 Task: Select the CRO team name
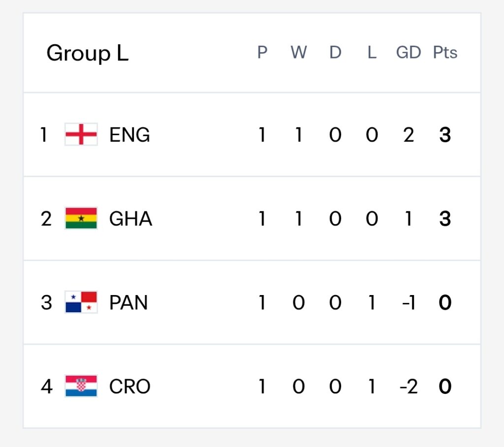click(x=130, y=387)
